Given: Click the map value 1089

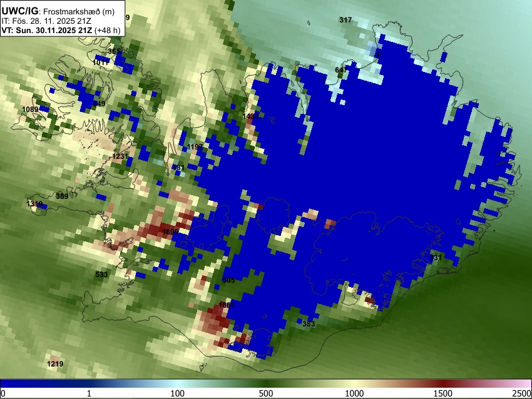Looking at the screenshot, I should pyautogui.click(x=30, y=109).
